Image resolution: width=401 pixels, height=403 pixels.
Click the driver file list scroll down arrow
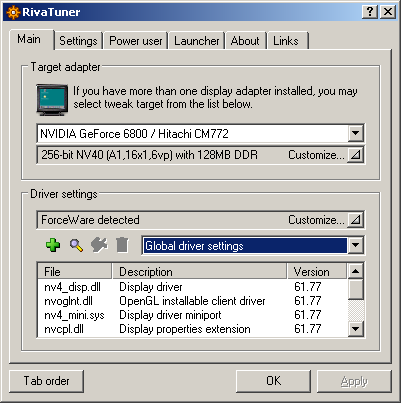click(355, 329)
